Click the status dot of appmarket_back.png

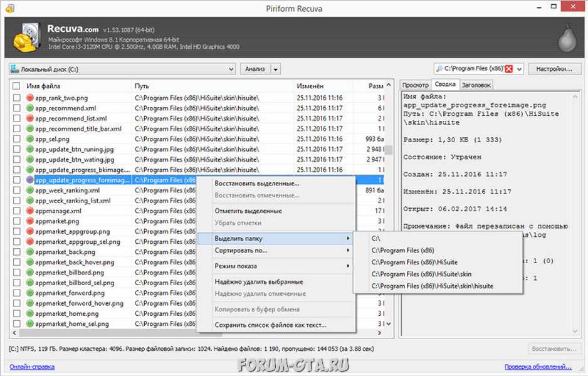(x=30, y=252)
